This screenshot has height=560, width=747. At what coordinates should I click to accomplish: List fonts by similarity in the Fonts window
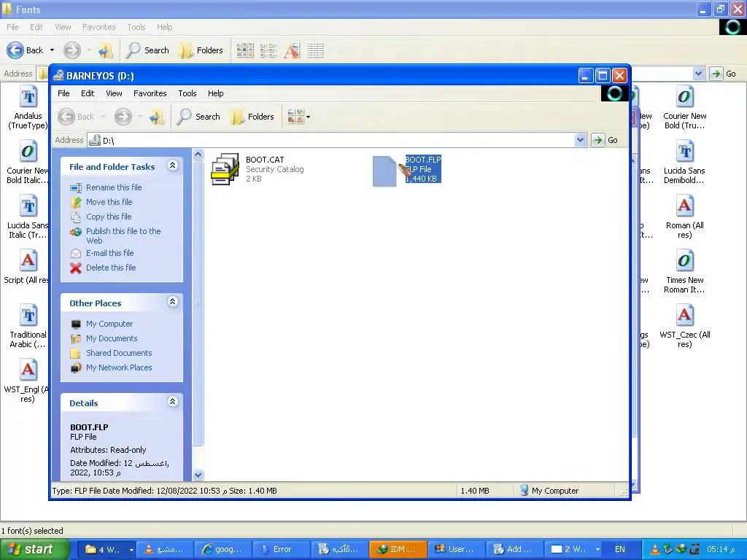click(x=292, y=50)
